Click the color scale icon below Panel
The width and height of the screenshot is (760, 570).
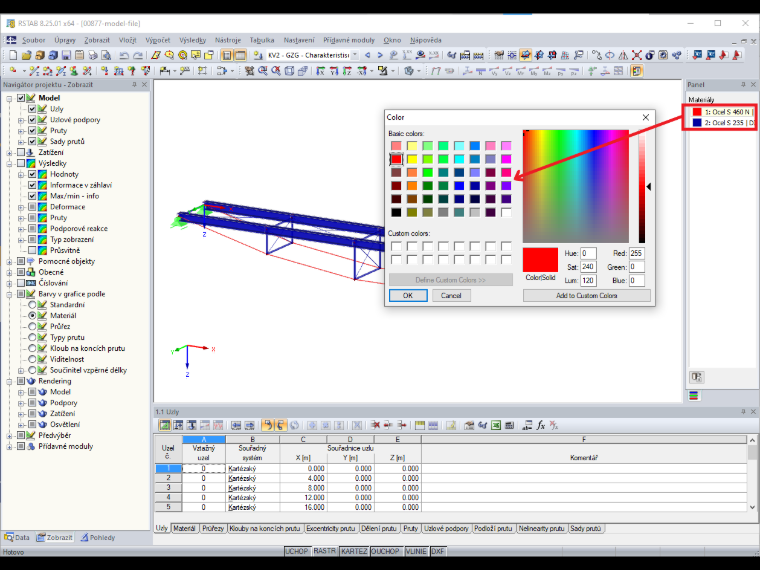point(694,396)
